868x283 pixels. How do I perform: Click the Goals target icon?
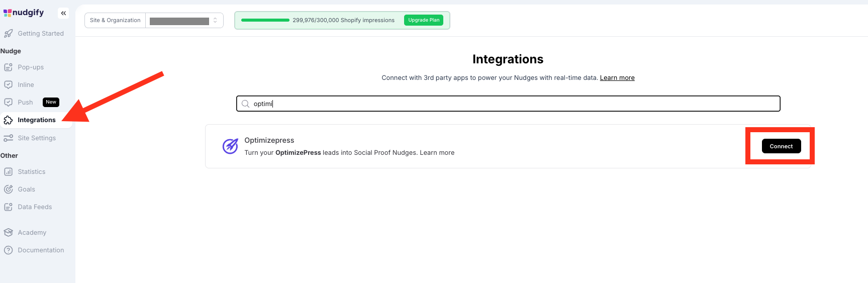(8, 190)
